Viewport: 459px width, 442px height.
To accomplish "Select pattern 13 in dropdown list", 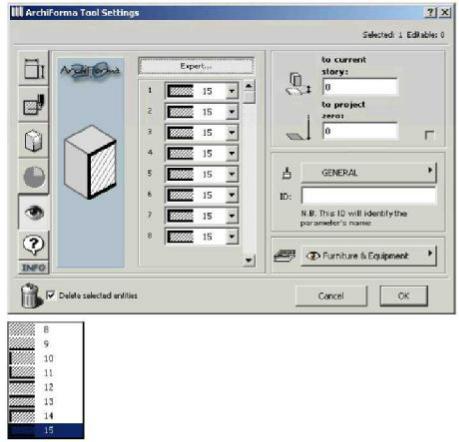I will coord(46,401).
